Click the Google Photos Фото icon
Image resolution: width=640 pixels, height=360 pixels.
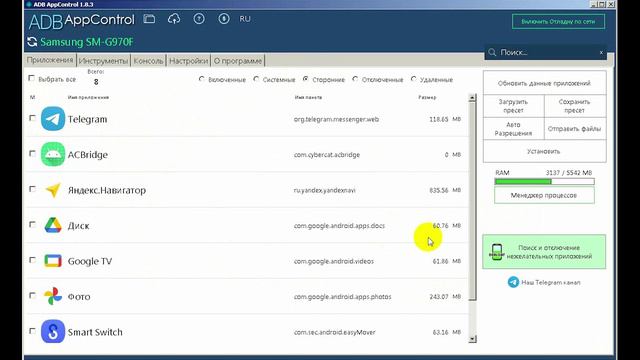click(x=53, y=296)
